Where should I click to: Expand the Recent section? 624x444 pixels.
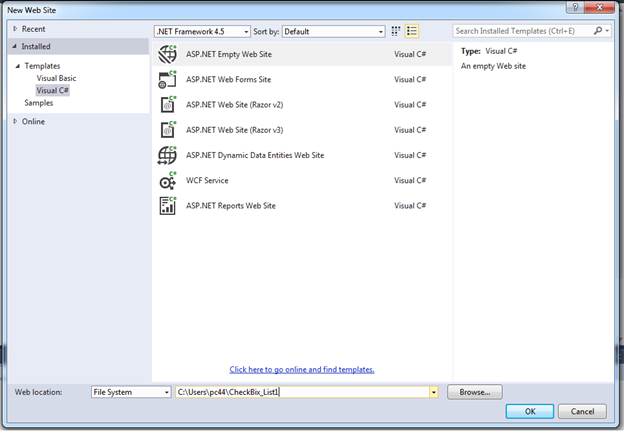15,29
